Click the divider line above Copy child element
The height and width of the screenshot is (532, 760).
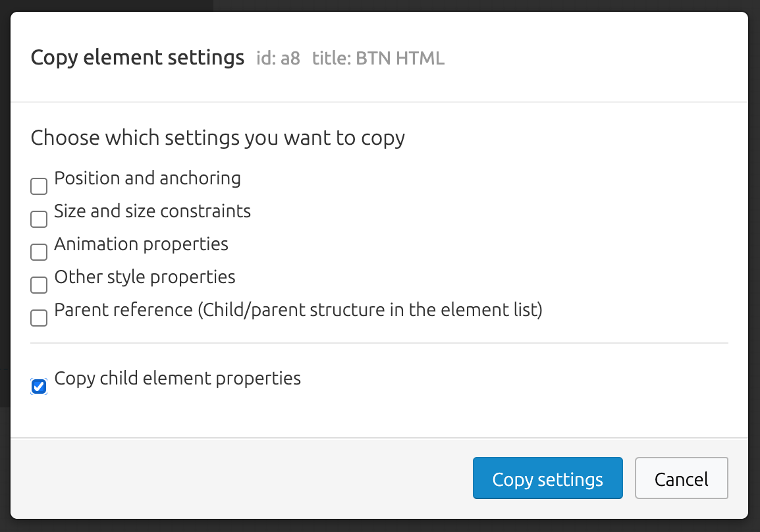click(x=379, y=343)
